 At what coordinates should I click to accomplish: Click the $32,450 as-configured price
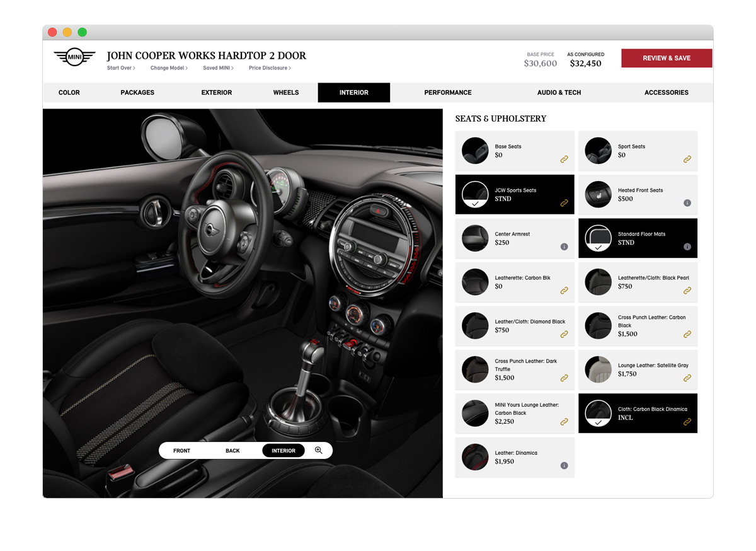586,64
